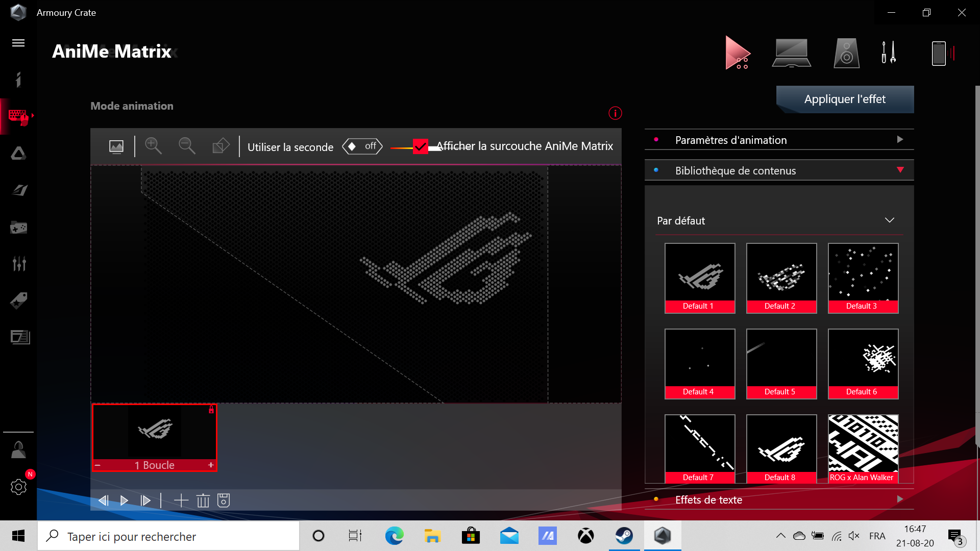Select the laptop system mode icon
The height and width of the screenshot is (551, 980).
792,53
